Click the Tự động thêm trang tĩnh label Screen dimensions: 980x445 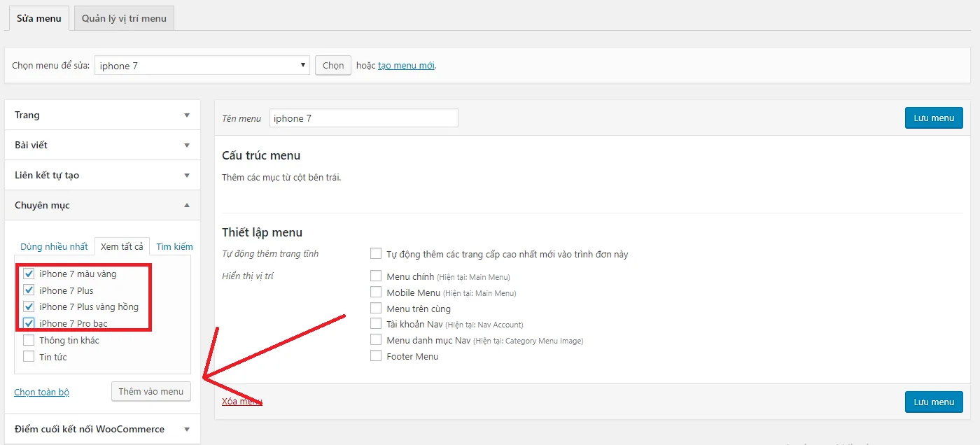(270, 253)
